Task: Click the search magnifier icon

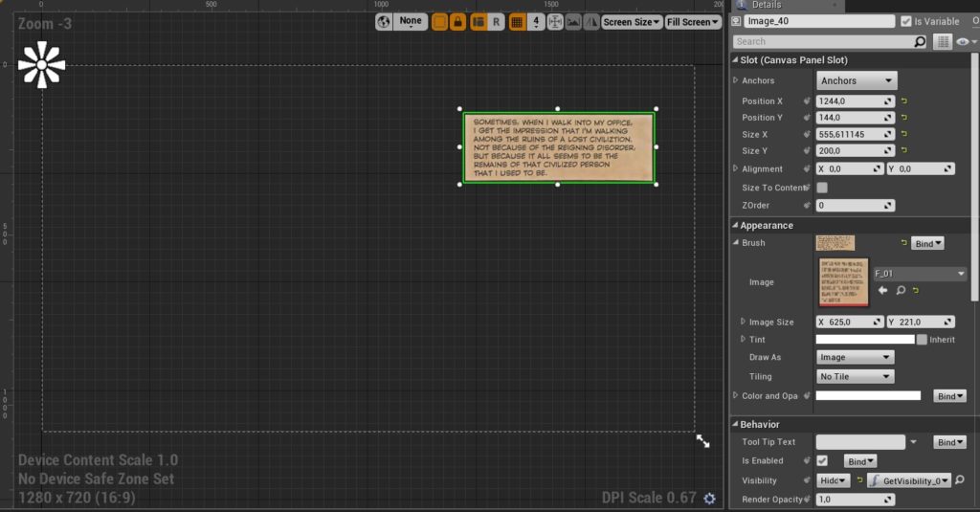Action: click(920, 41)
